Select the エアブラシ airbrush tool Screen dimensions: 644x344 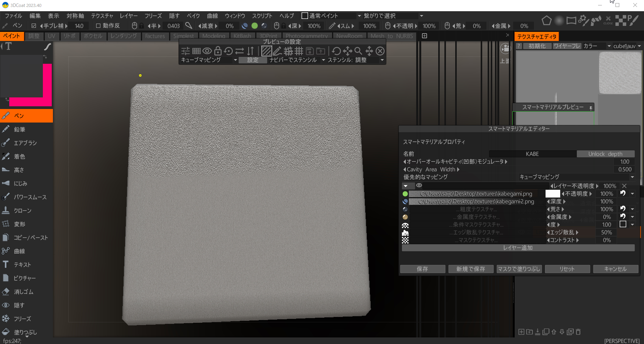pos(25,143)
